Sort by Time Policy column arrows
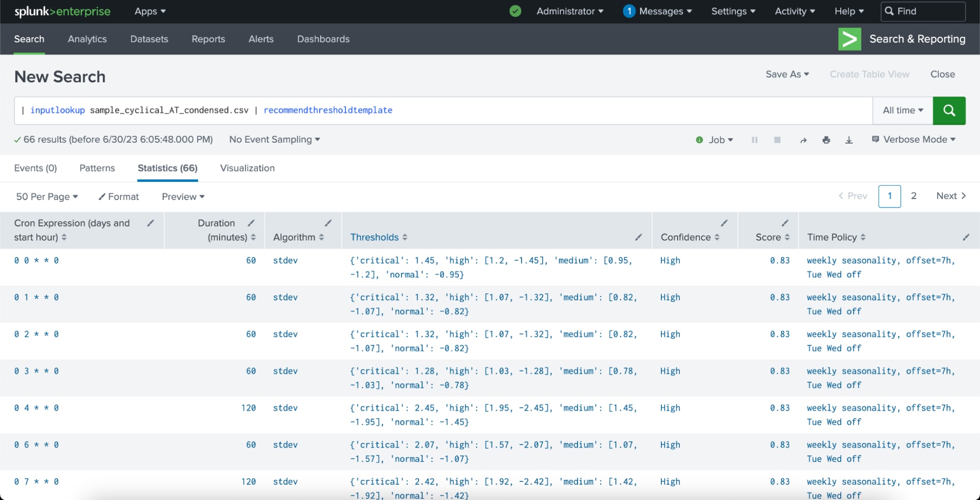Image resolution: width=980 pixels, height=500 pixels. 863,237
